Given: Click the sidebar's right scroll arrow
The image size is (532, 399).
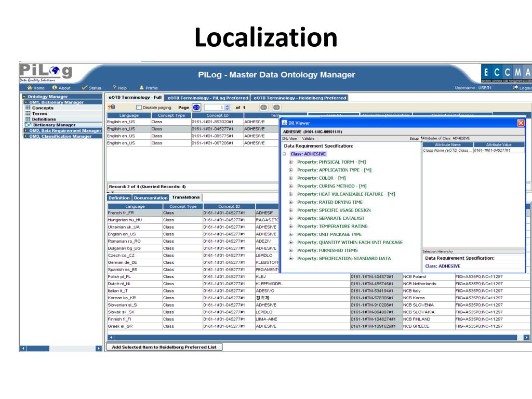Looking at the screenshot, I should (99, 349).
